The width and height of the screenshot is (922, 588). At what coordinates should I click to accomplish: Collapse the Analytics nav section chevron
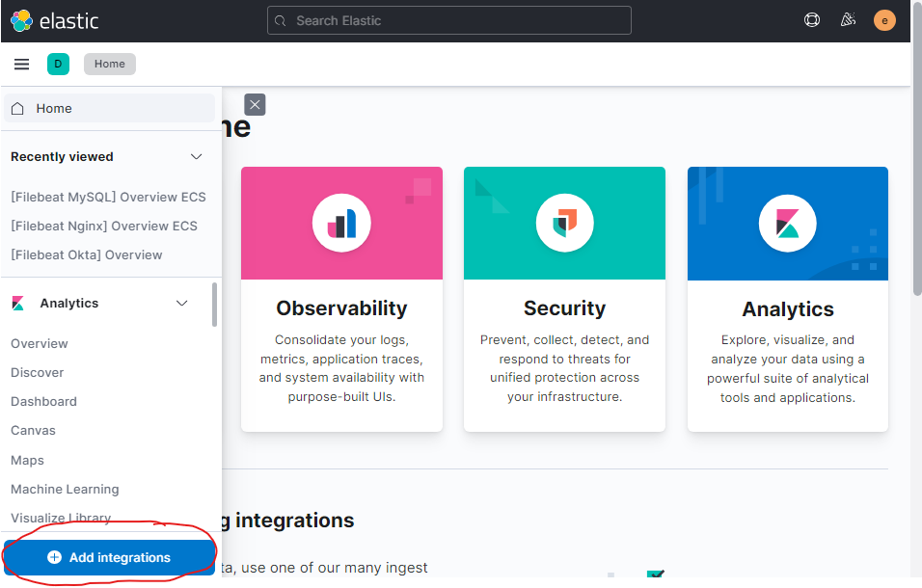tap(182, 303)
